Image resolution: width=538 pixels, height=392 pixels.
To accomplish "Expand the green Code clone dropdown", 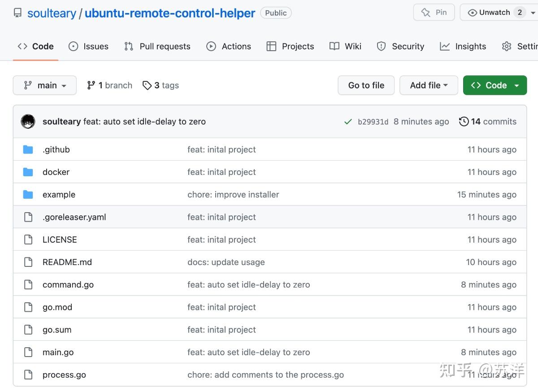I will 495,85.
